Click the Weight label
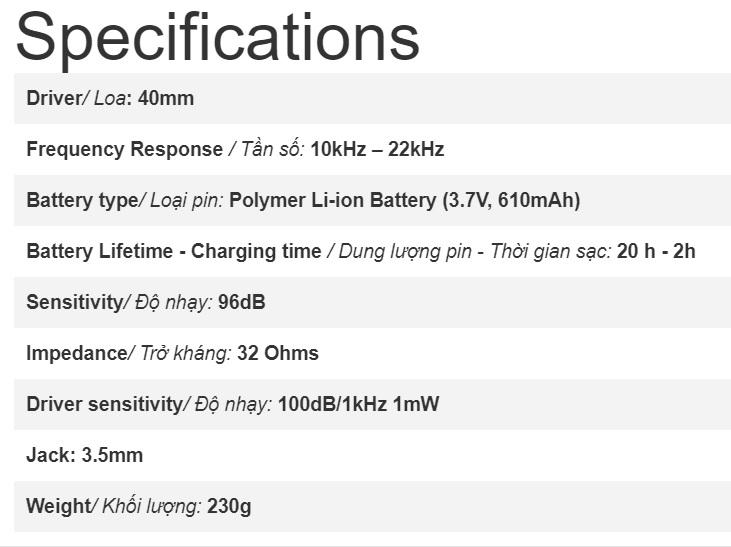This screenshot has width=731, height=547. click(x=59, y=506)
